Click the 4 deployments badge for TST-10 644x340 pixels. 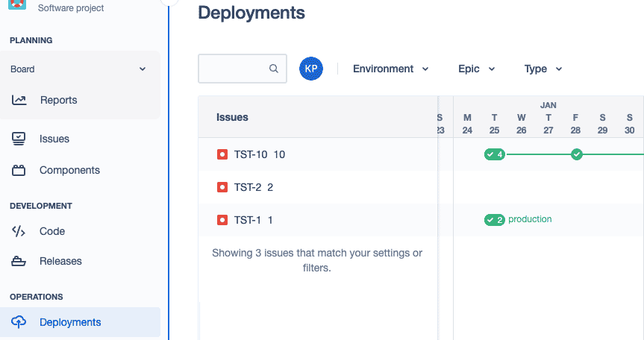click(x=494, y=154)
